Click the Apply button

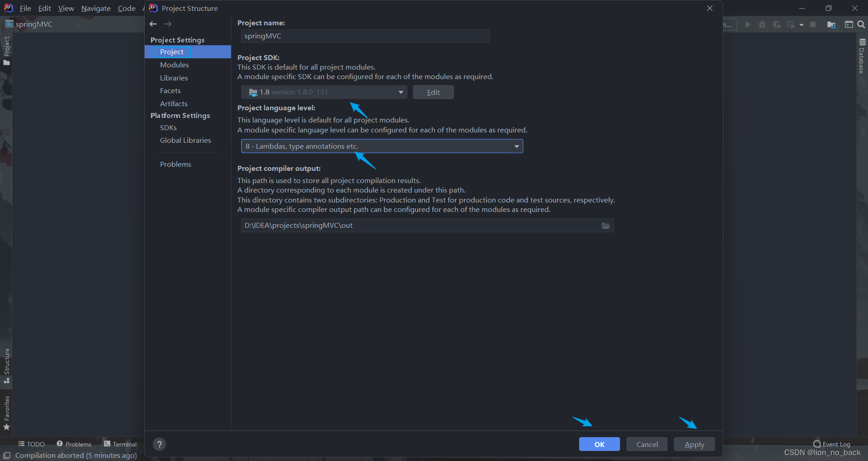pos(694,444)
